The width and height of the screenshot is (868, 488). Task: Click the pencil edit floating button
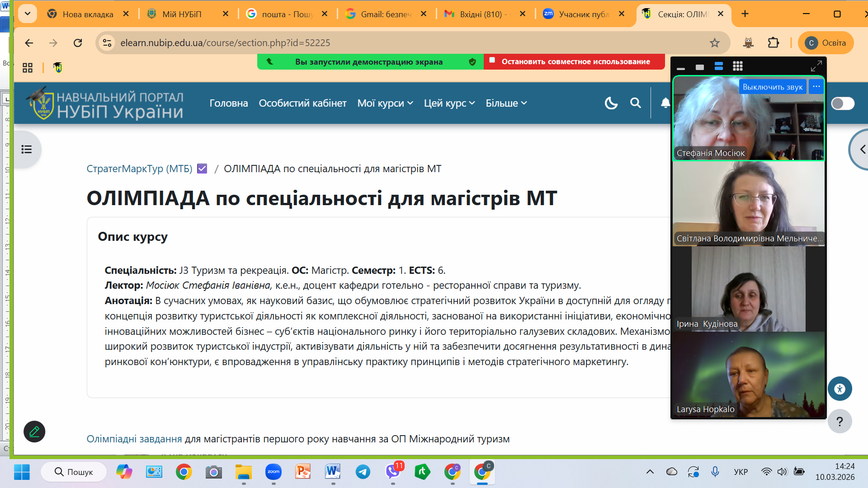coord(34,432)
